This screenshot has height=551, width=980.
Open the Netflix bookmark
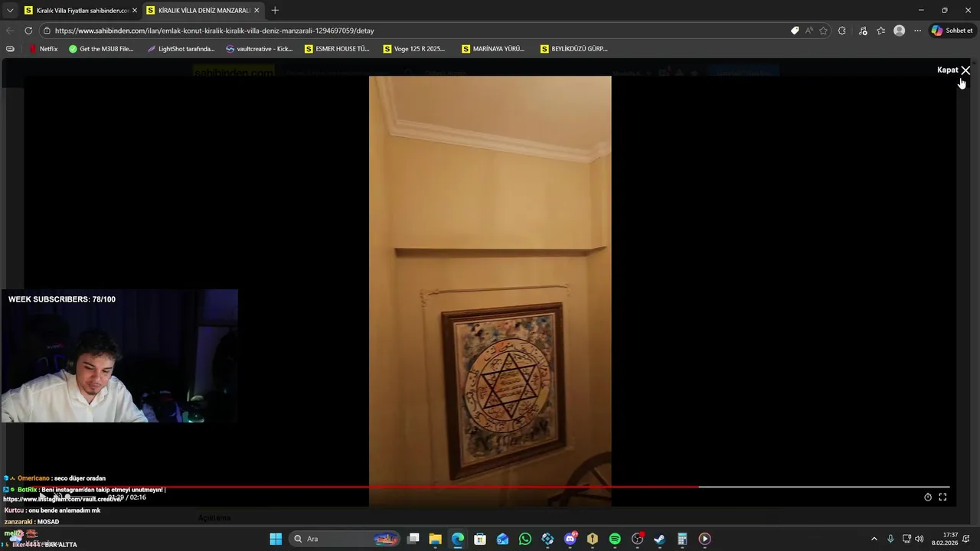44,49
